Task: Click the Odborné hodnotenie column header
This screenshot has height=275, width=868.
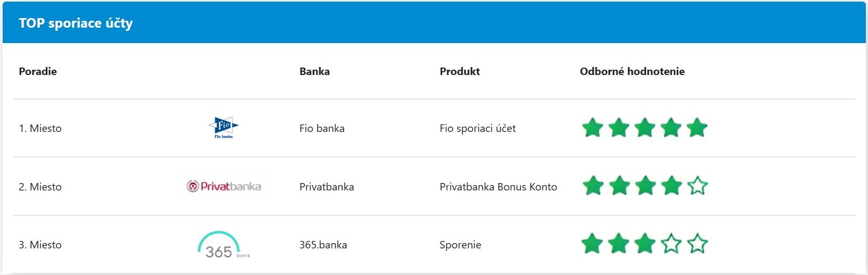Action: 632,71
